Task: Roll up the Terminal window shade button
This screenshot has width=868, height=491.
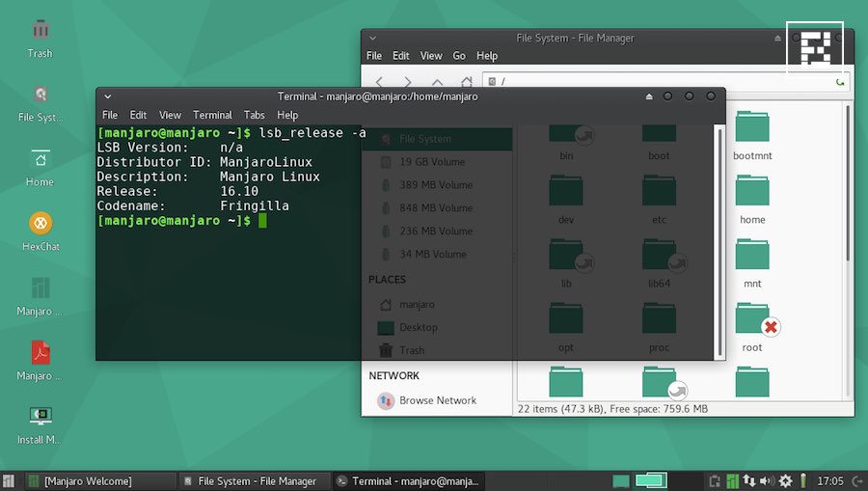Action: tap(647, 96)
